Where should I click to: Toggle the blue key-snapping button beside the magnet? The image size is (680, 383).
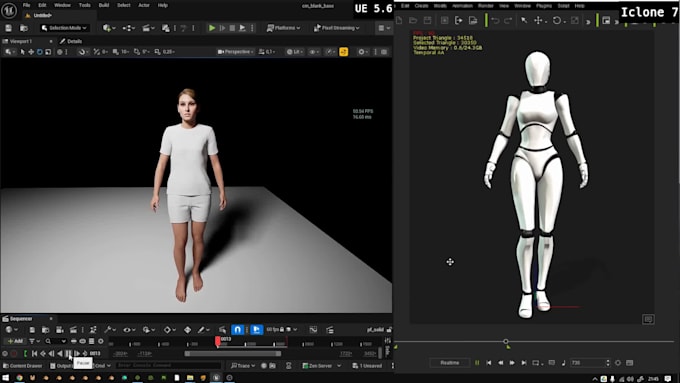tap(257, 330)
